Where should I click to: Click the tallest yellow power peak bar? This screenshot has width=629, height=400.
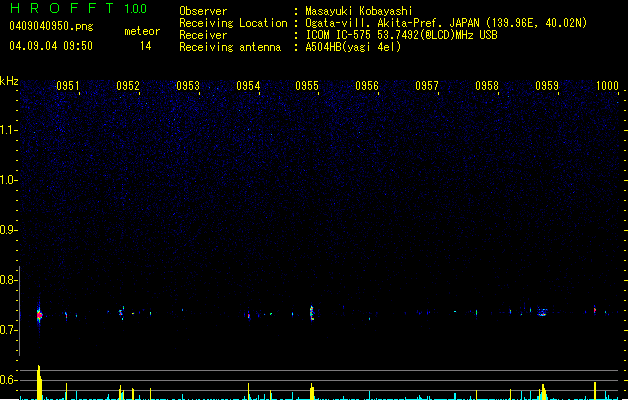coord(39,382)
